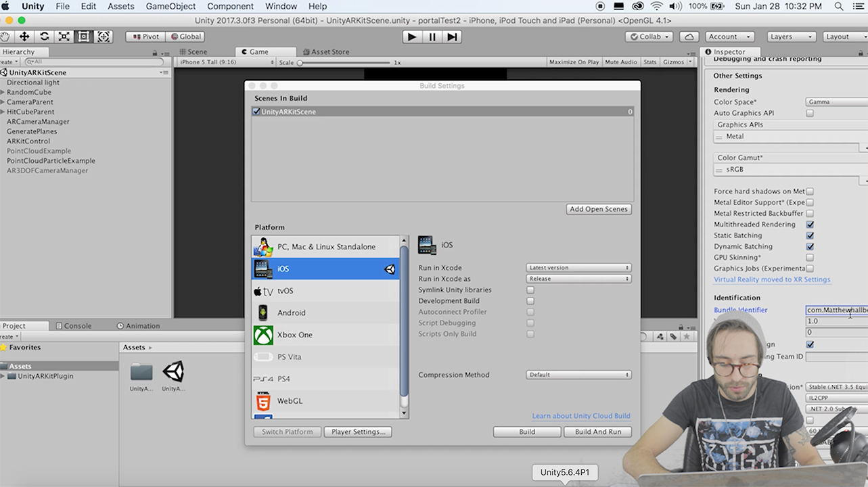Select the Hand tool in toolbar
The image size is (868, 487).
[5, 37]
